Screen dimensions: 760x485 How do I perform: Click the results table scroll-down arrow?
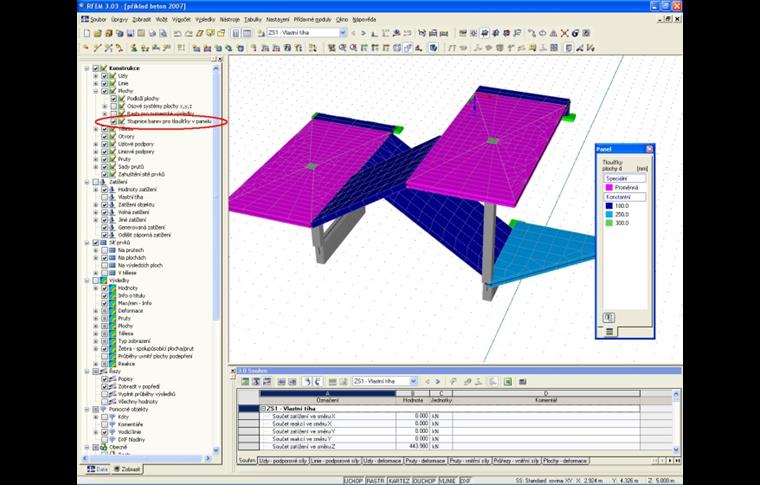676,450
